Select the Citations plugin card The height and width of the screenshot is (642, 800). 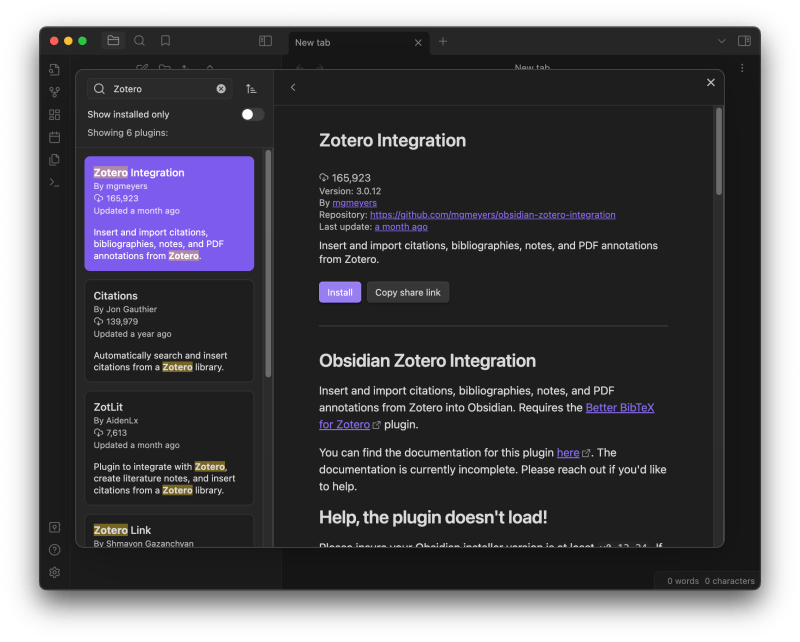[168, 330]
